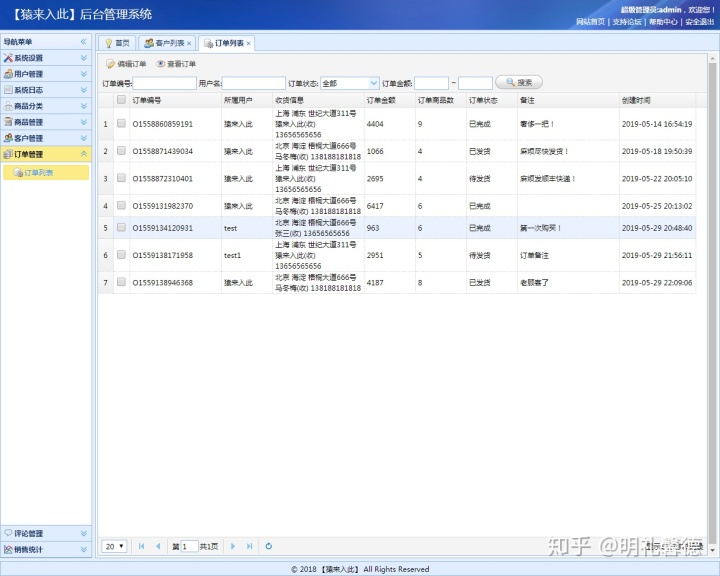The height and width of the screenshot is (576, 720).
Task: Go to next page of results
Action: [x=232, y=546]
